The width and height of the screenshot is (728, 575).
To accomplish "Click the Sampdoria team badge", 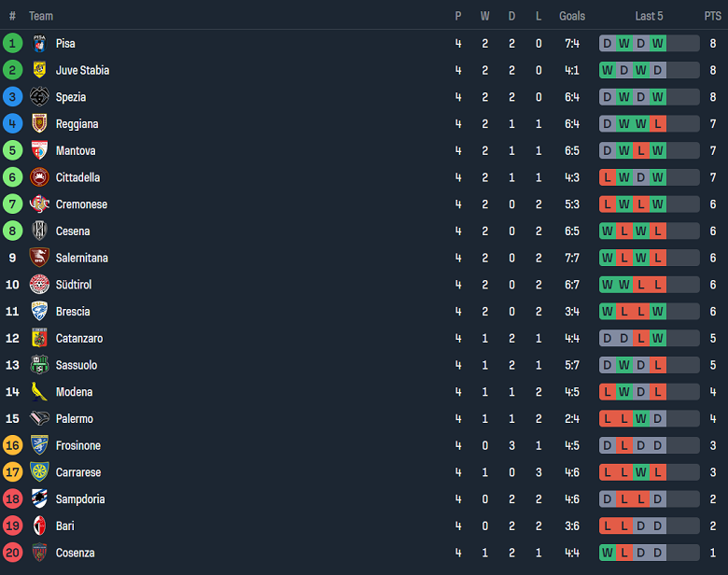I will click(x=39, y=499).
